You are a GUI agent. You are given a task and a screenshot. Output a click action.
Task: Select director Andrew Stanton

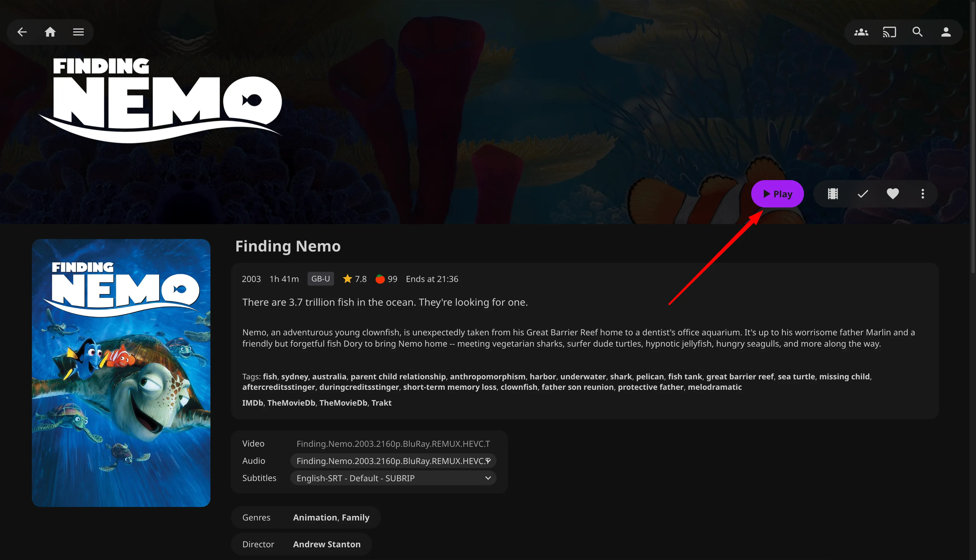[x=327, y=544]
